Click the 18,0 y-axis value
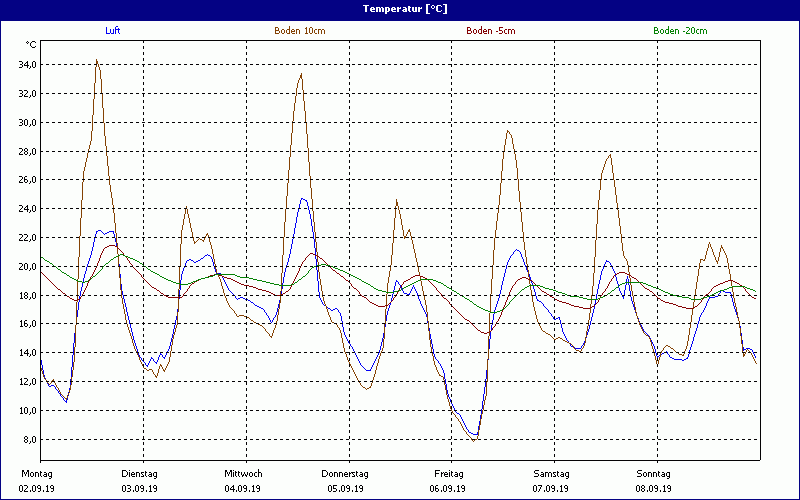Image resolution: width=800 pixels, height=500 pixels. coord(28,295)
